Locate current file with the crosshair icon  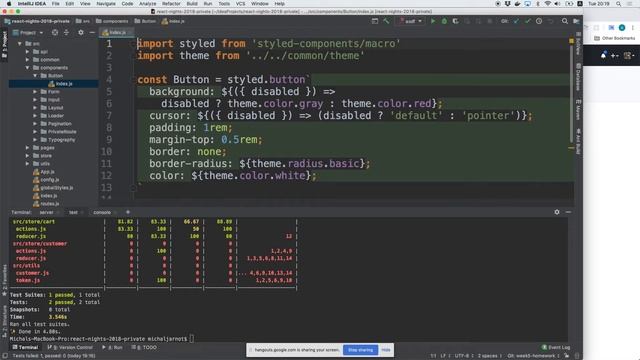coord(55,32)
